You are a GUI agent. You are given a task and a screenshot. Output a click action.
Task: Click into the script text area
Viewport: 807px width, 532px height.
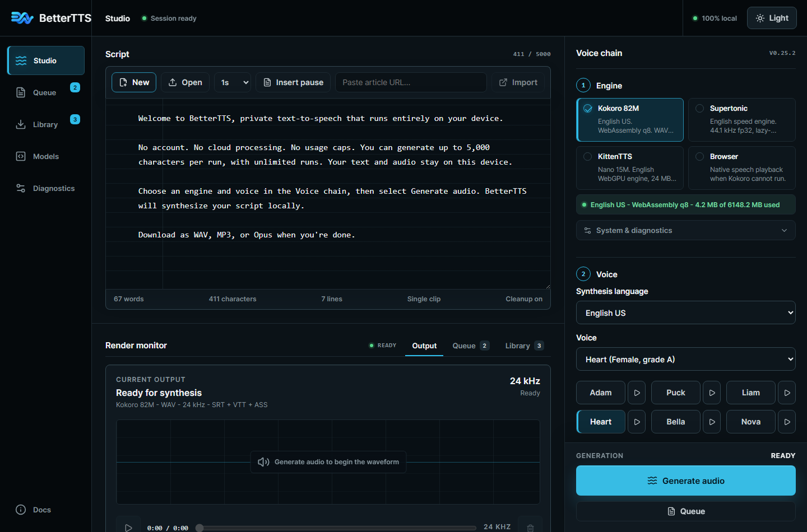[x=328, y=194]
